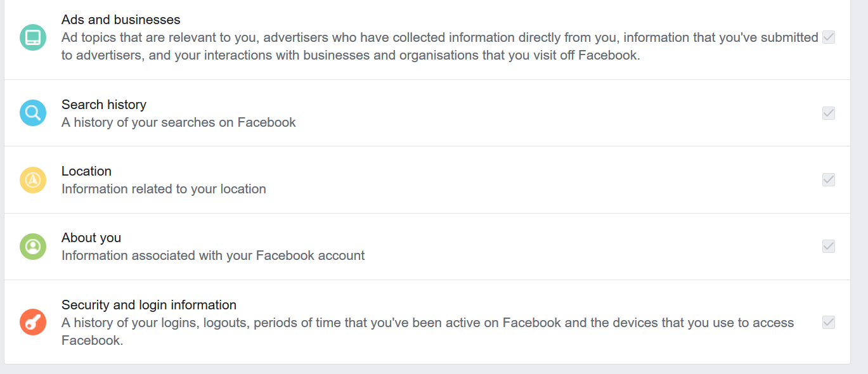The image size is (868, 374).
Task: Click the Location title text
Action: pos(86,171)
